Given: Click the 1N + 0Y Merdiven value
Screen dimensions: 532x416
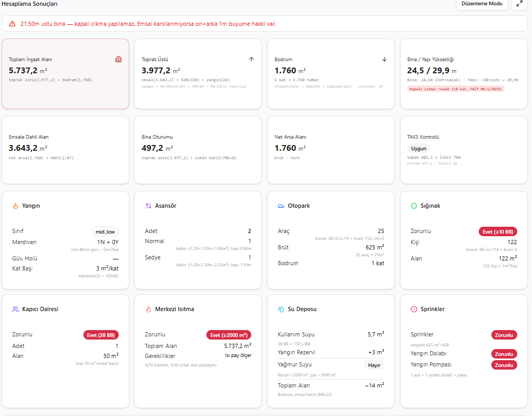Looking at the screenshot, I should (x=108, y=242).
